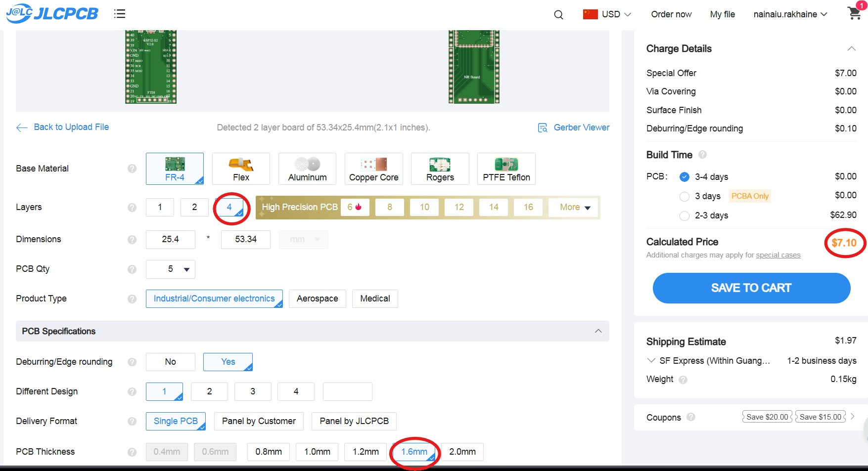The width and height of the screenshot is (868, 471).
Task: Click the search magnifier icon
Action: tap(558, 15)
